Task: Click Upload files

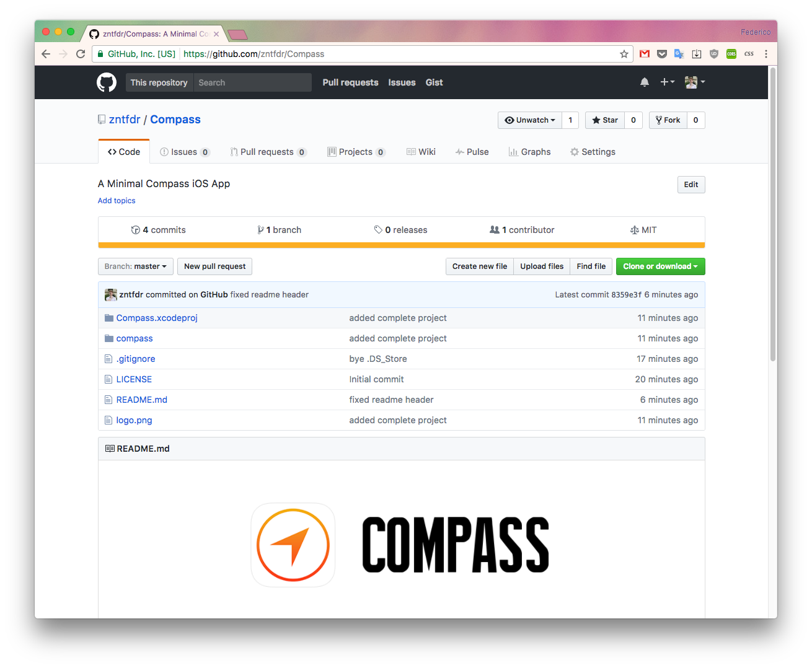Action: tap(542, 266)
